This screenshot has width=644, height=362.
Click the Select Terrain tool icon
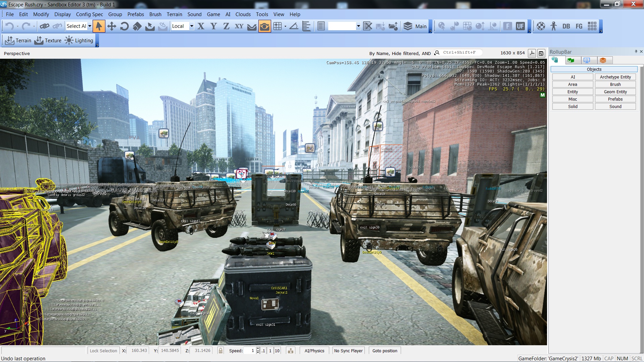coord(150,26)
